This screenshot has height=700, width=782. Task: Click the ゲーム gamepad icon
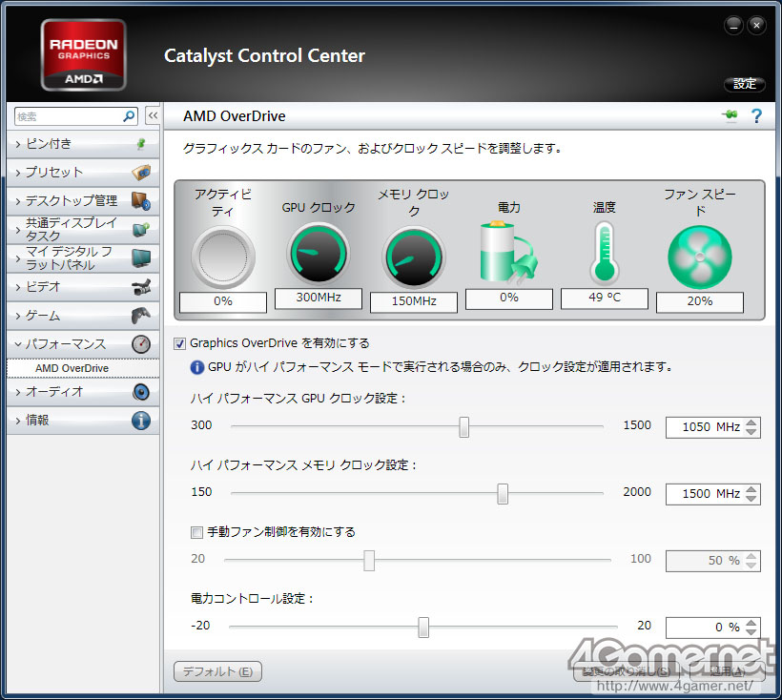coord(141,315)
